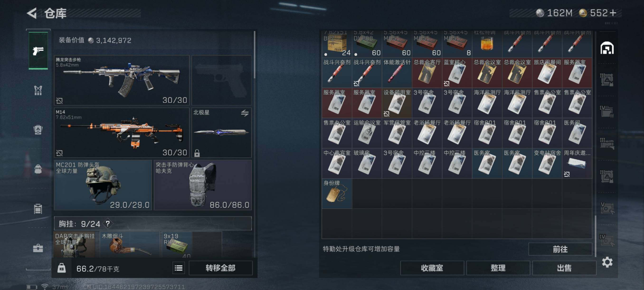The image size is (644, 290).
Task: Open the backpack category in left sidebar
Action: coord(38,169)
